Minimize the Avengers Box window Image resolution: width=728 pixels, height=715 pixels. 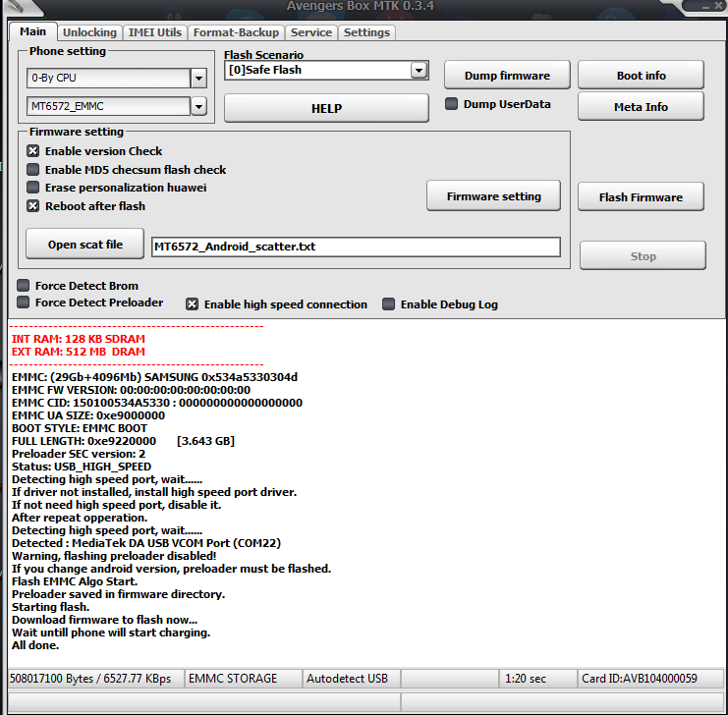(705, 7)
